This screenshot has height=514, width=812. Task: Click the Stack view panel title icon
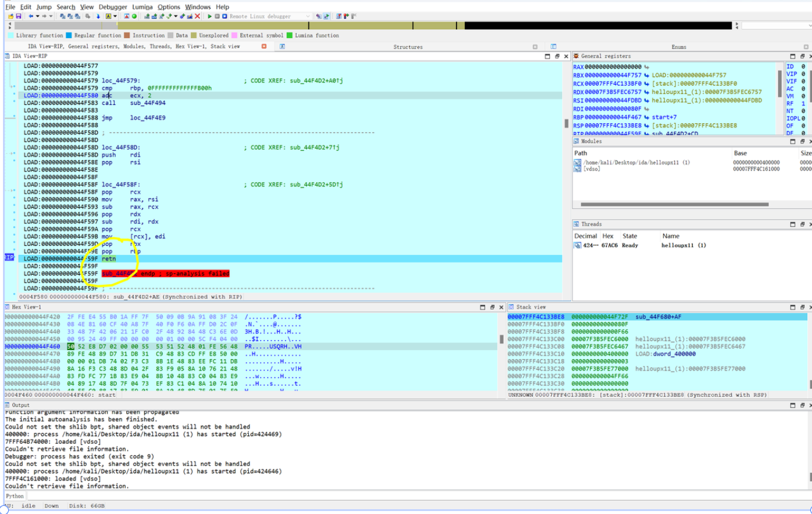point(511,307)
